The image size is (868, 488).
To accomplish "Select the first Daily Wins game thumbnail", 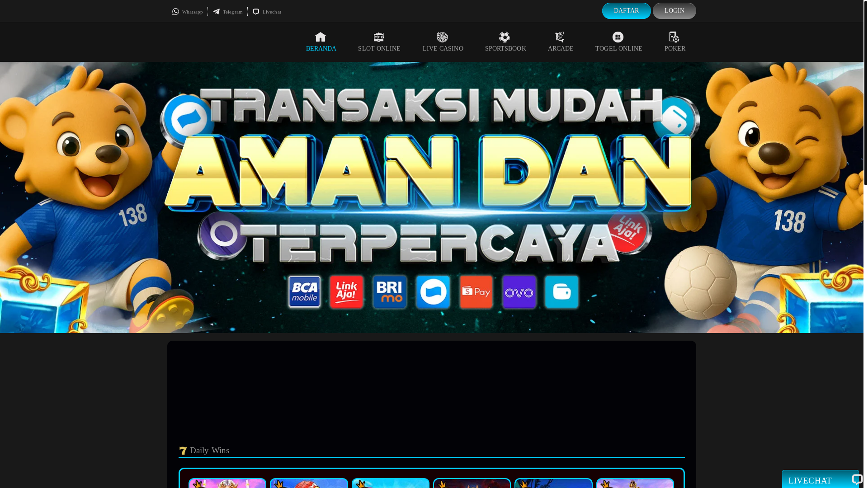I will (227, 483).
